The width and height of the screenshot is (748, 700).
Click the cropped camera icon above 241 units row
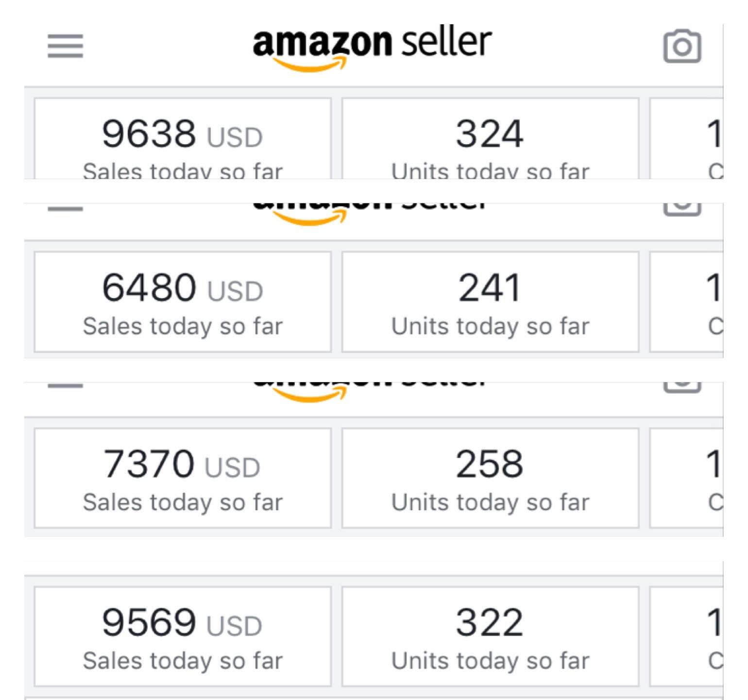point(682,209)
